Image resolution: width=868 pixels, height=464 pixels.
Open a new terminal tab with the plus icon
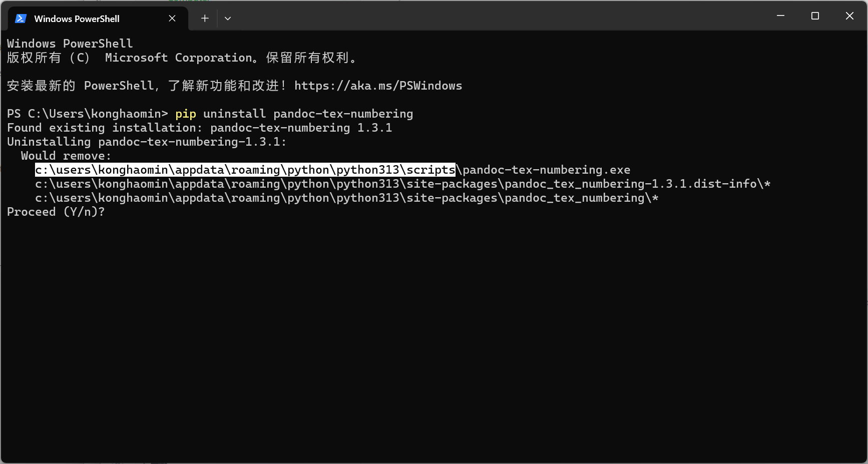205,18
